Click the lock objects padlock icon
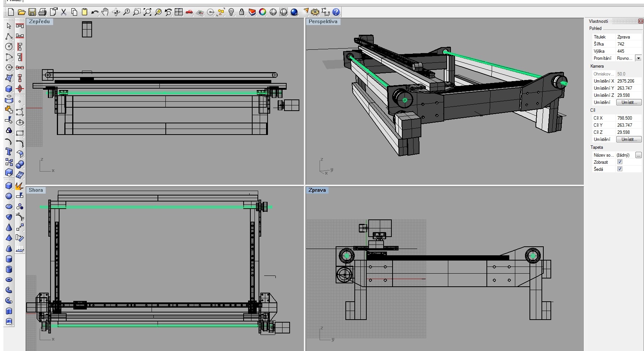 [x=242, y=12]
